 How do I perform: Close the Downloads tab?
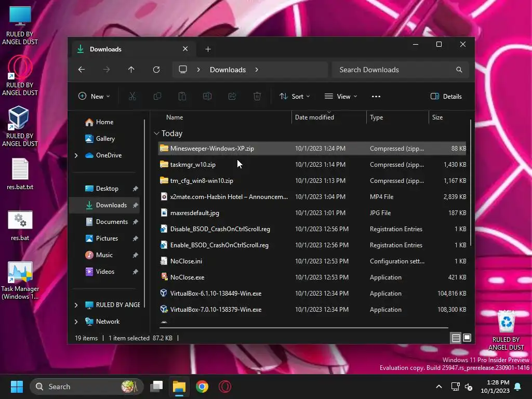point(185,49)
